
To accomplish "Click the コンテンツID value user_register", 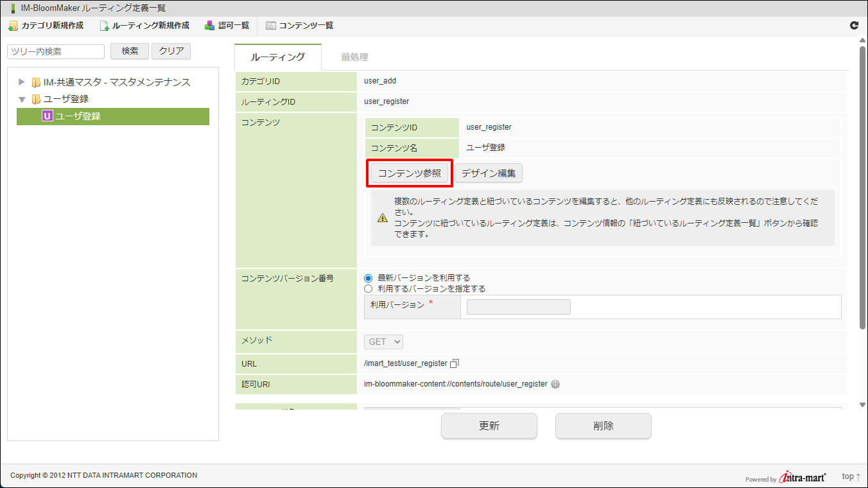I will 489,127.
